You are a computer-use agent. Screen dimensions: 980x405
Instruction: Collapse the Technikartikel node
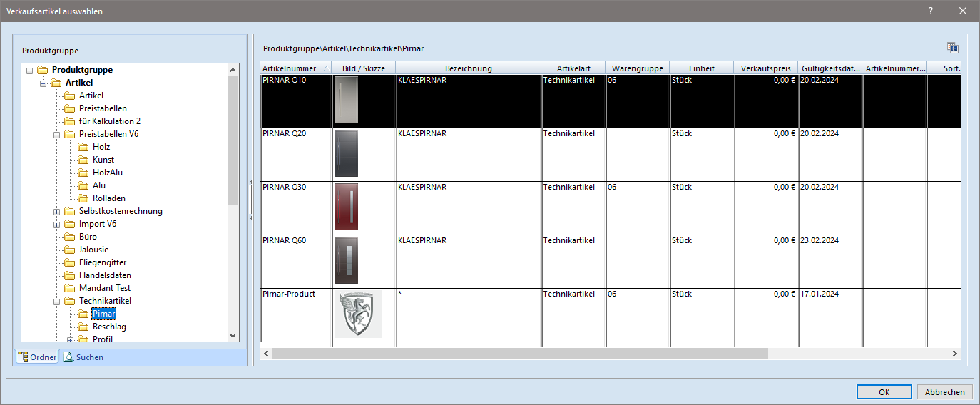(x=57, y=301)
